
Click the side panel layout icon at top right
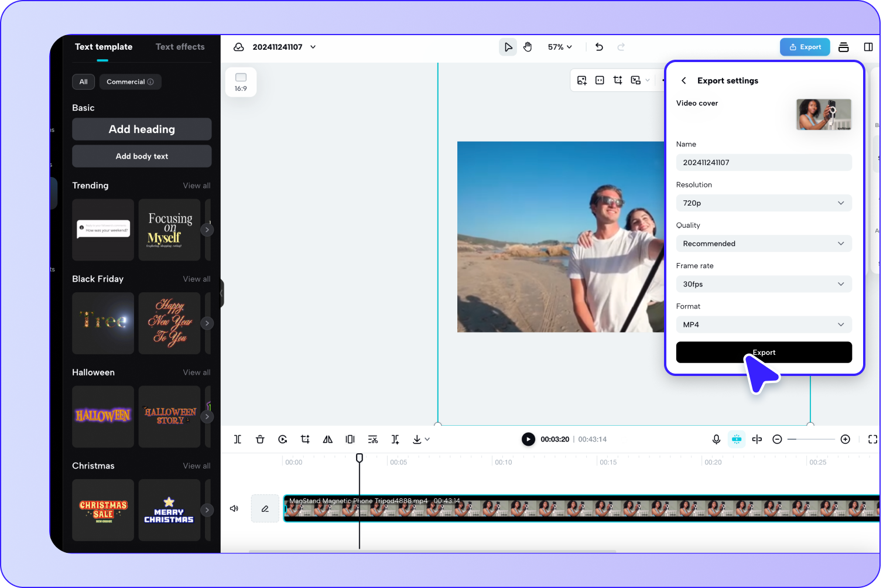(x=868, y=47)
